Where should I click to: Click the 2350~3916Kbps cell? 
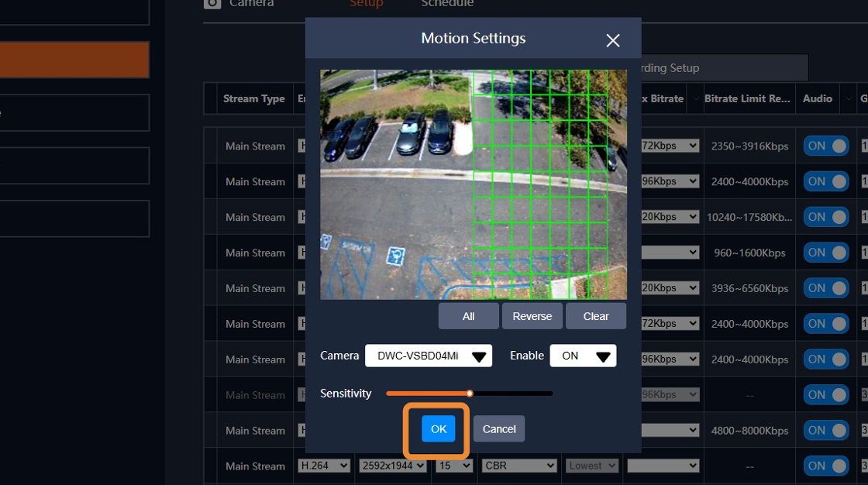(x=749, y=146)
